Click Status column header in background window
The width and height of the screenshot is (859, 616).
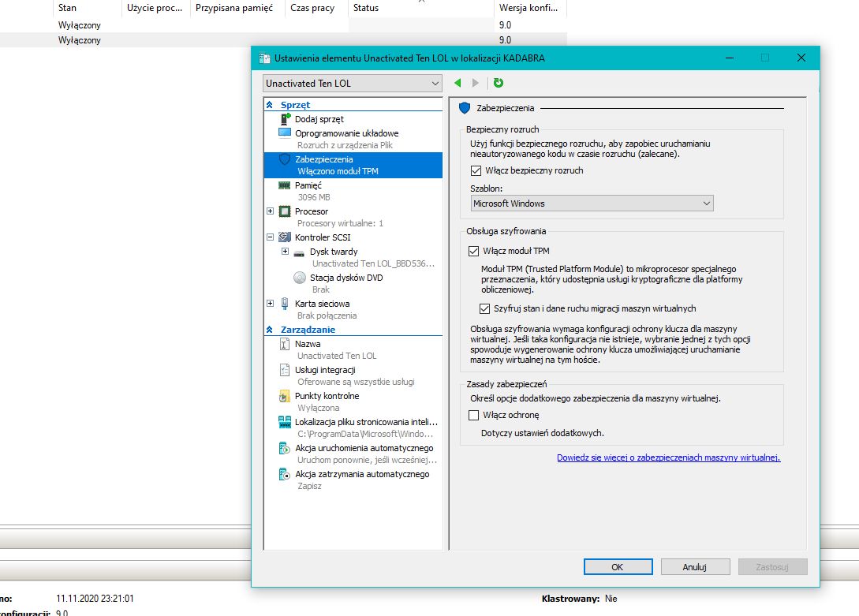tap(420, 8)
